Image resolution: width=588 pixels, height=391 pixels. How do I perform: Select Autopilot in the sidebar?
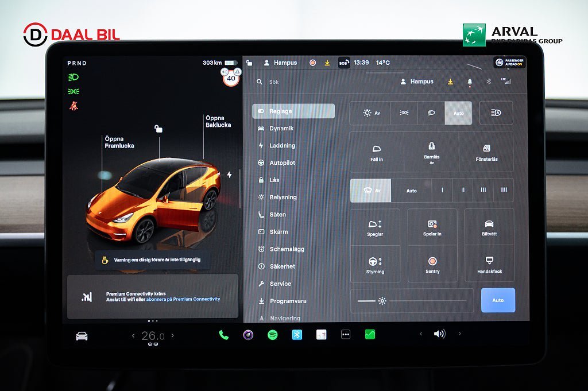[282, 163]
